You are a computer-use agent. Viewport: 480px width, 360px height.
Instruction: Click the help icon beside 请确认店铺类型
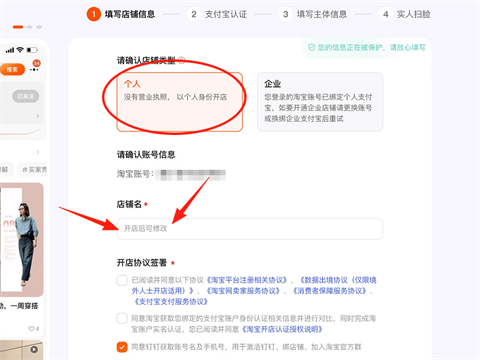click(181, 60)
